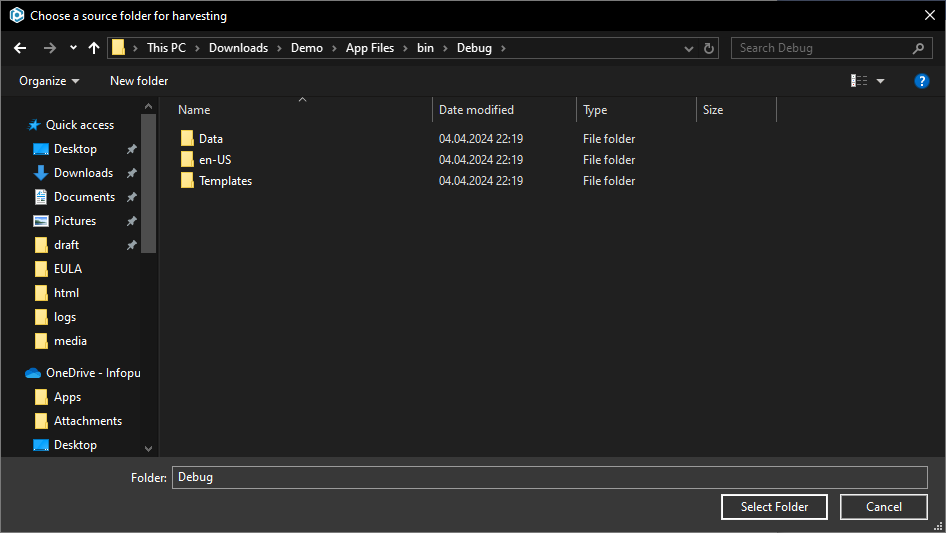Expand chevron between This PC and Downloads

click(197, 48)
